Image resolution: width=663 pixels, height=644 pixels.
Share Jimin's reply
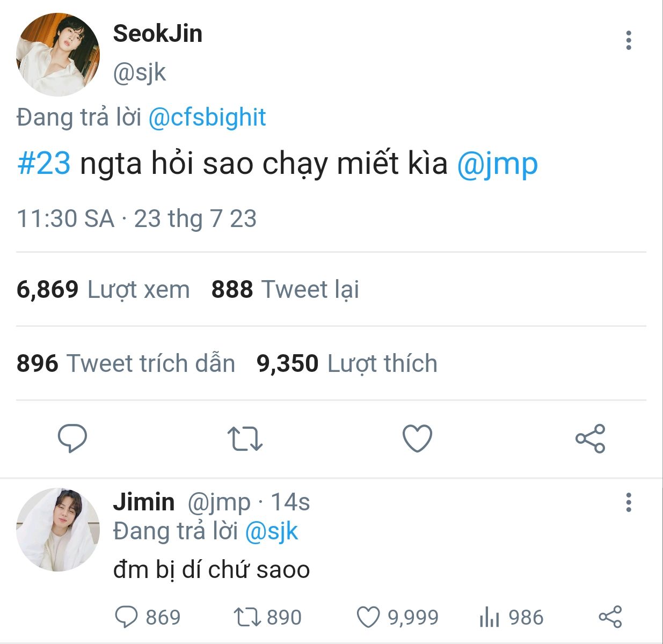tap(610, 617)
